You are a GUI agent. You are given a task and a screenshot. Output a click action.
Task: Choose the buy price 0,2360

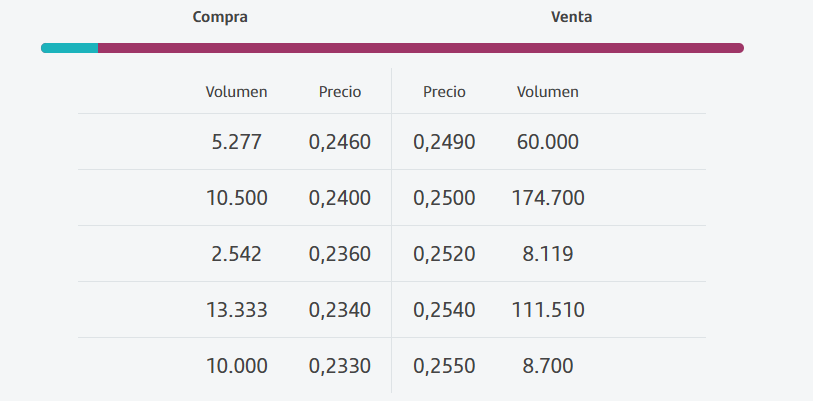pos(340,254)
